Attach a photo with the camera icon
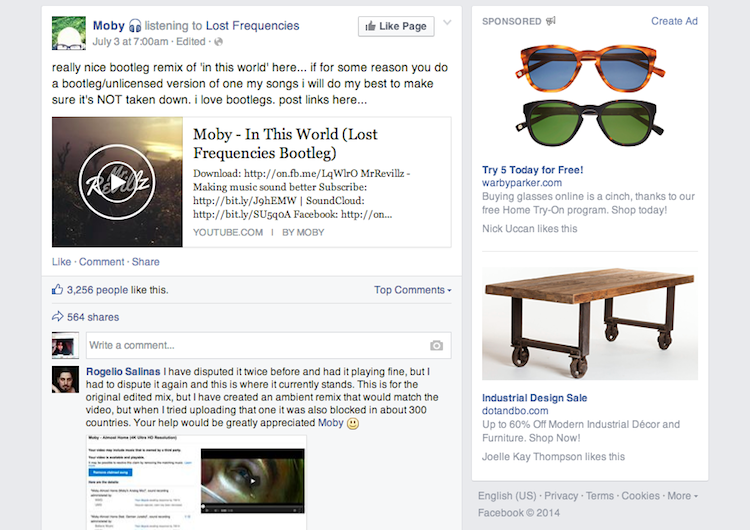 pos(436,345)
